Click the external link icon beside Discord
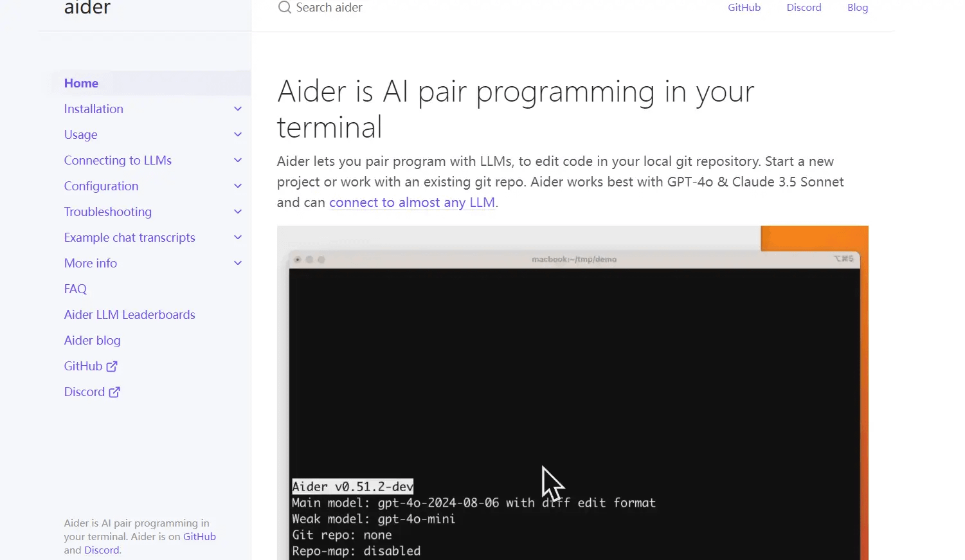 [114, 392]
